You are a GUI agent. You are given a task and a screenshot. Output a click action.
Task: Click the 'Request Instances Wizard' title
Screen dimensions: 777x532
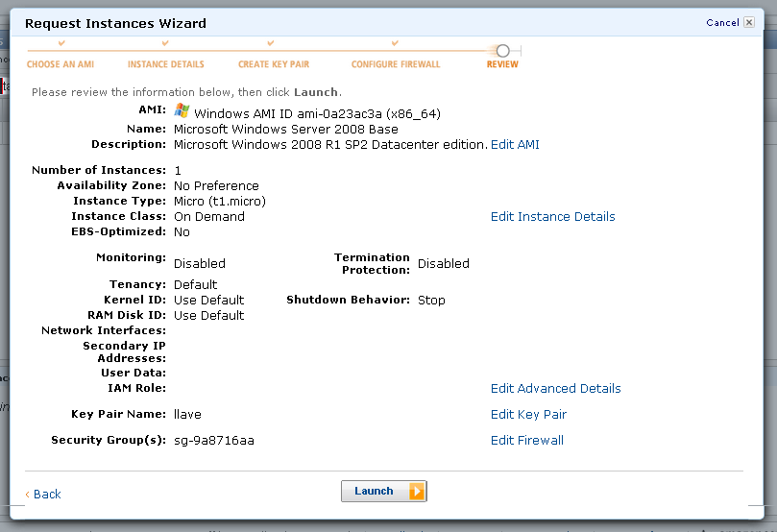click(x=115, y=23)
